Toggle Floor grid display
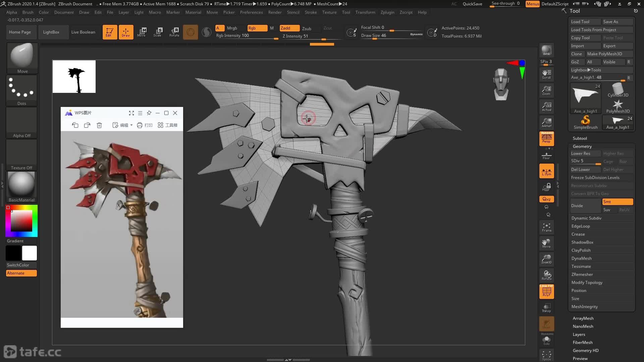The width and height of the screenshot is (644, 362). (546, 156)
